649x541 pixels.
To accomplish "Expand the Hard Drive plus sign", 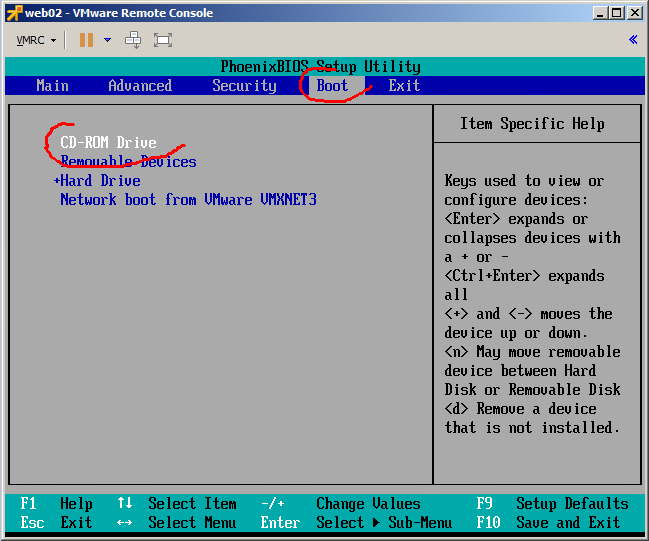I will coord(57,180).
